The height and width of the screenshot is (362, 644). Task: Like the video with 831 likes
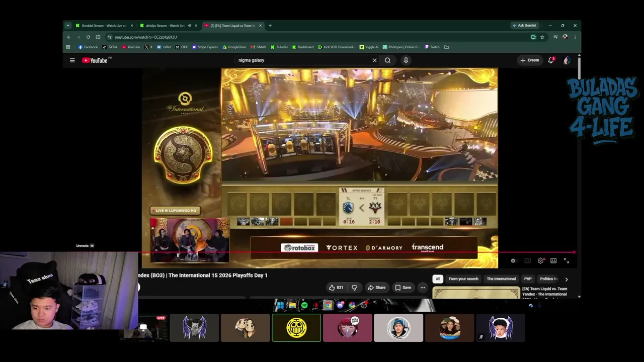coord(336,288)
